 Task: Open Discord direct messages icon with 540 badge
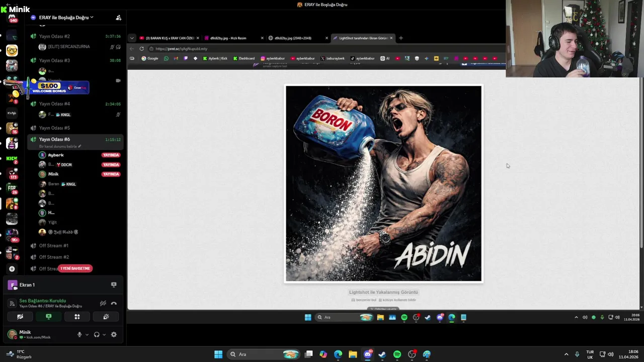point(12,19)
